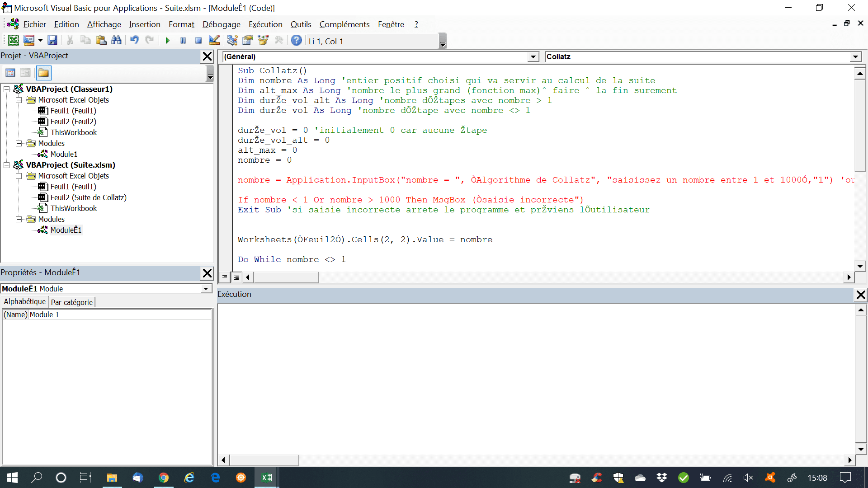Toggle folders view in project pane
This screenshot has height=488, width=868.
[43, 73]
